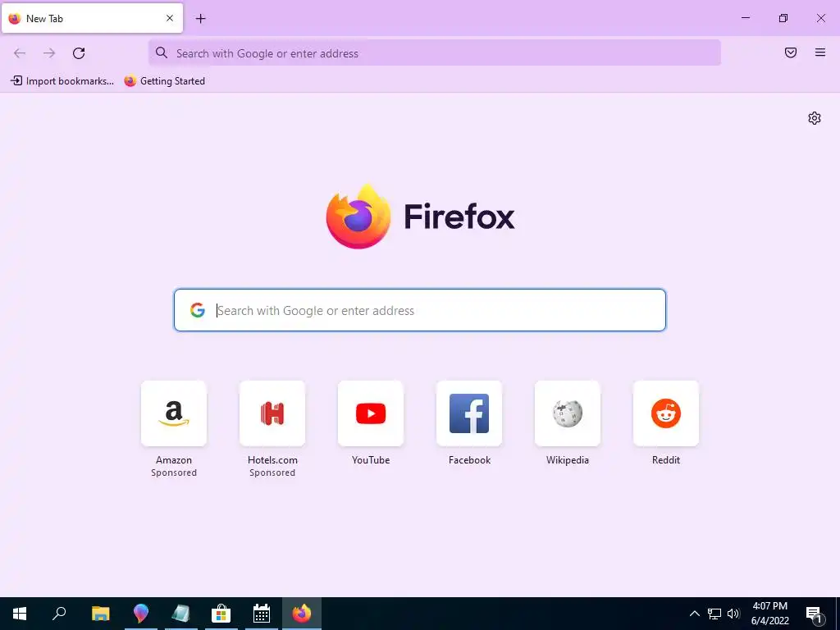Viewport: 840px width, 630px height.
Task: Minimize the Firefox window
Action: tap(745, 18)
